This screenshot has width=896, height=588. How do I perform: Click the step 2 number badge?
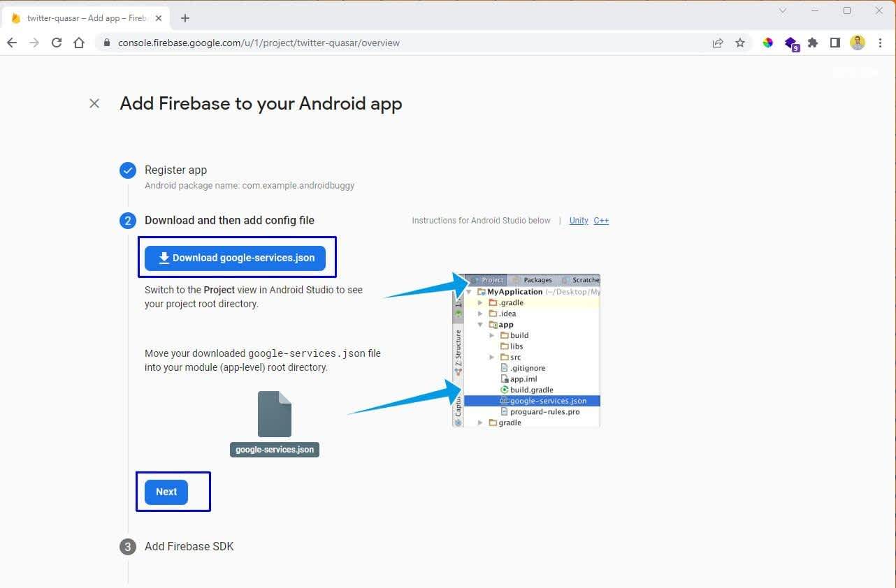tap(128, 221)
